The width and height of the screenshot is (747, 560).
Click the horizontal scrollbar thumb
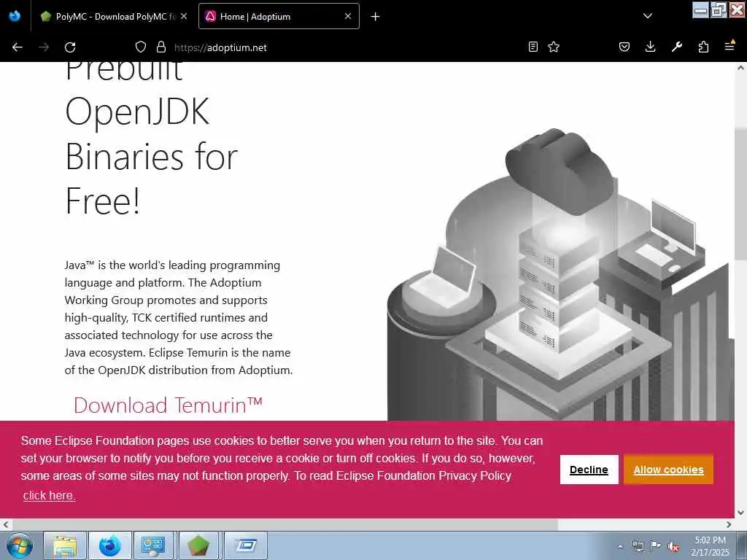click(x=285, y=525)
